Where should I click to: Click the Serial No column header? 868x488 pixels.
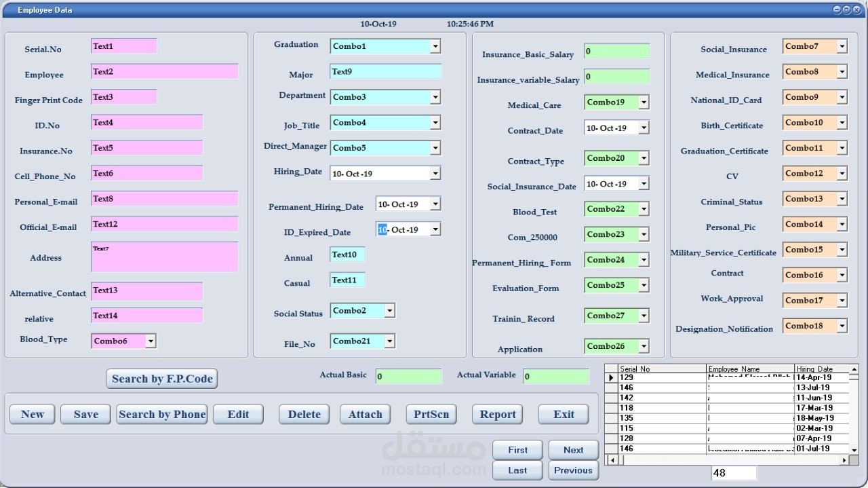pyautogui.click(x=662, y=369)
